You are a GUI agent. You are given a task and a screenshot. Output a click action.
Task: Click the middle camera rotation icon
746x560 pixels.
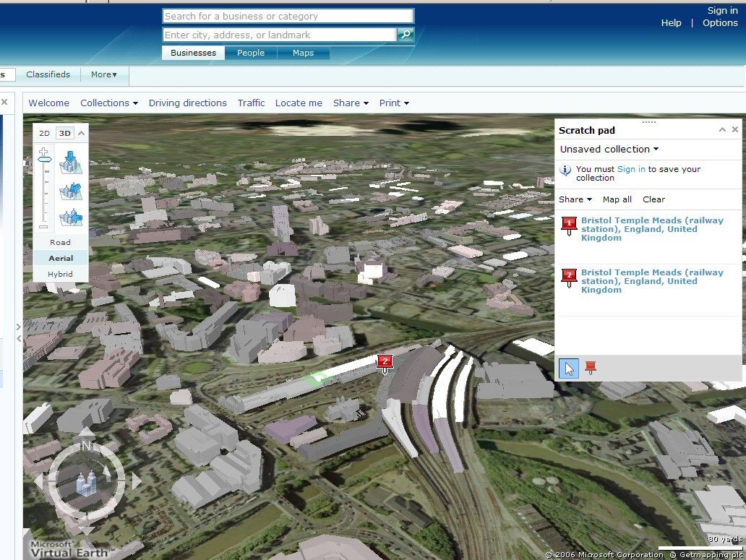coord(70,190)
